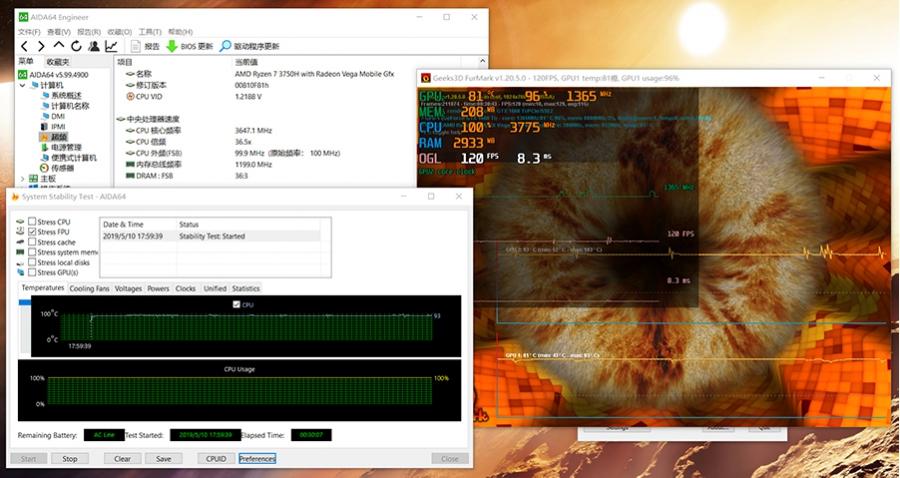900x478 pixels.
Task: Go back using the AIDA64 toolbar arrow
Action: tap(24, 46)
